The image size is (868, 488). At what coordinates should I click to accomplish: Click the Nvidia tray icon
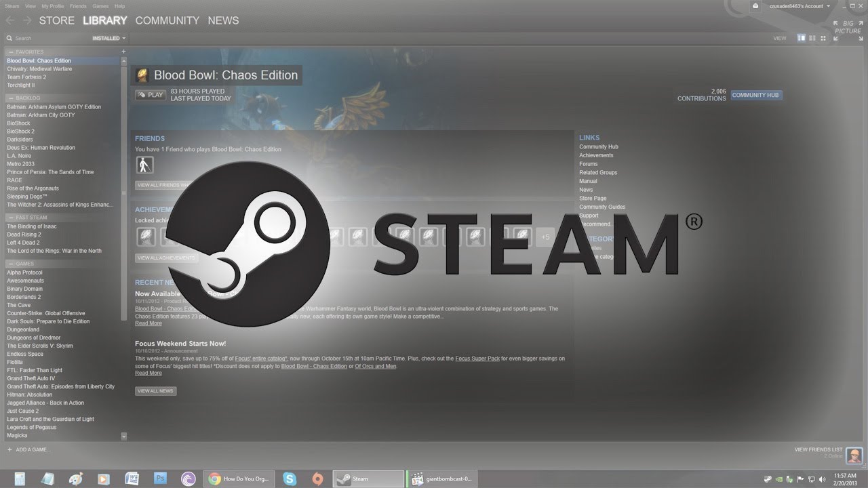tap(778, 479)
